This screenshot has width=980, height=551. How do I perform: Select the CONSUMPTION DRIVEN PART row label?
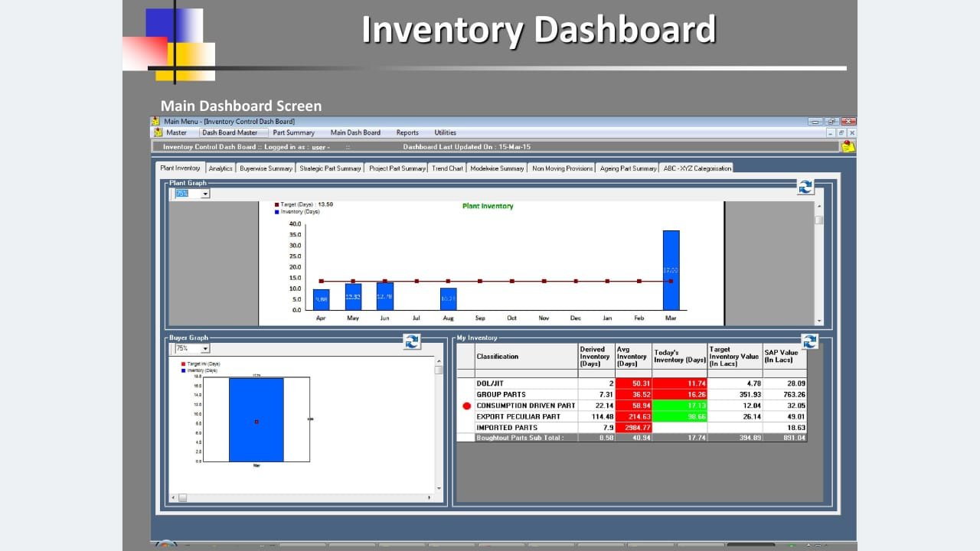525,406
